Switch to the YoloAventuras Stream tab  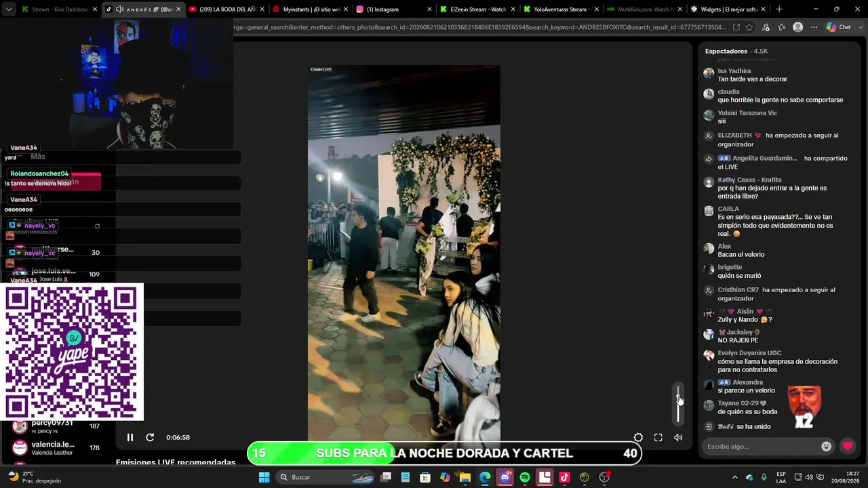tap(561, 9)
